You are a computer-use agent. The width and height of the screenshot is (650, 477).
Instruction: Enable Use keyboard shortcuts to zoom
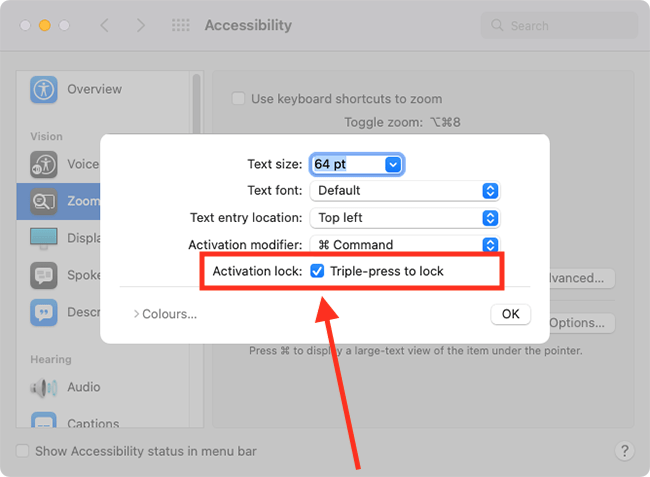point(238,99)
